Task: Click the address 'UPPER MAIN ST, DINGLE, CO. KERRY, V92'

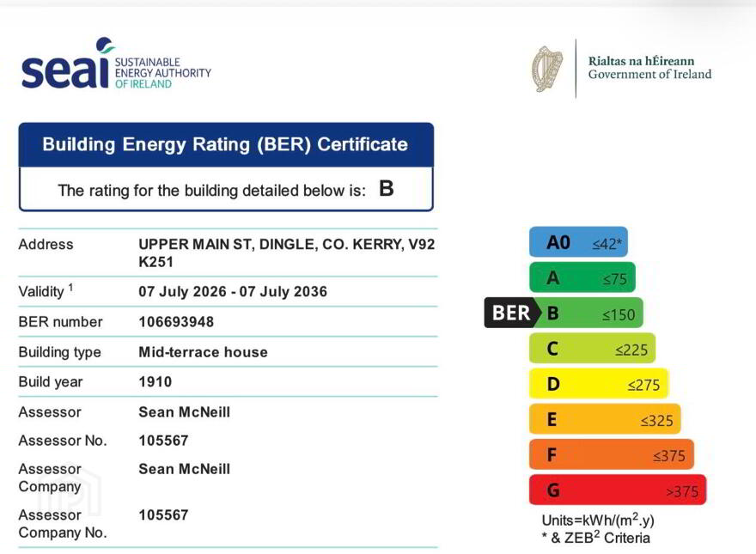Action: [286, 244]
